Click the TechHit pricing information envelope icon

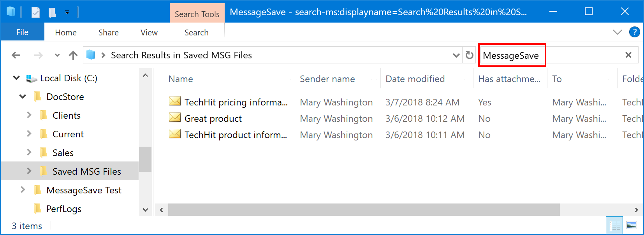click(175, 101)
